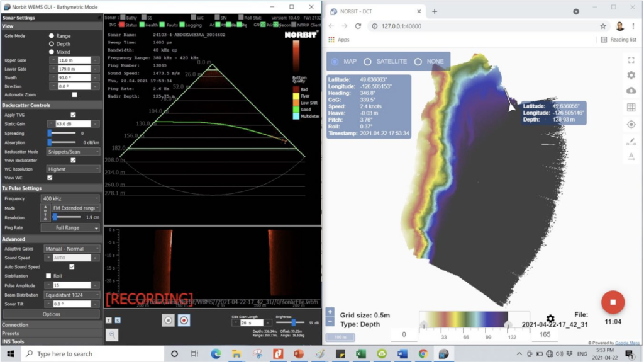Open Word from the taskbar

tap(402, 354)
